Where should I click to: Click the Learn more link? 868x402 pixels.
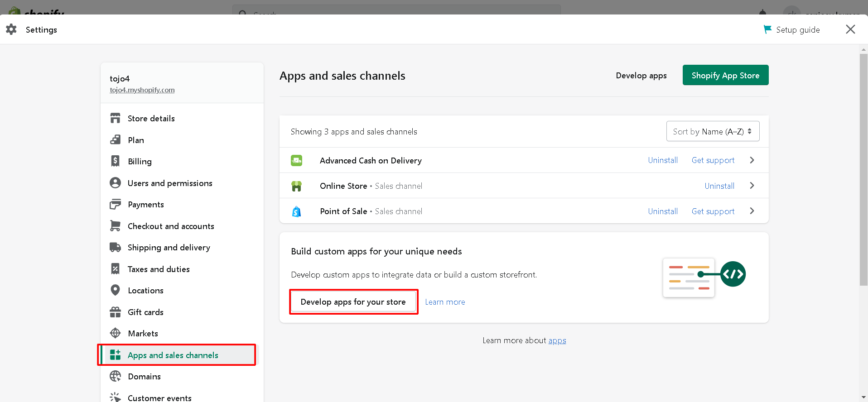[x=445, y=302]
